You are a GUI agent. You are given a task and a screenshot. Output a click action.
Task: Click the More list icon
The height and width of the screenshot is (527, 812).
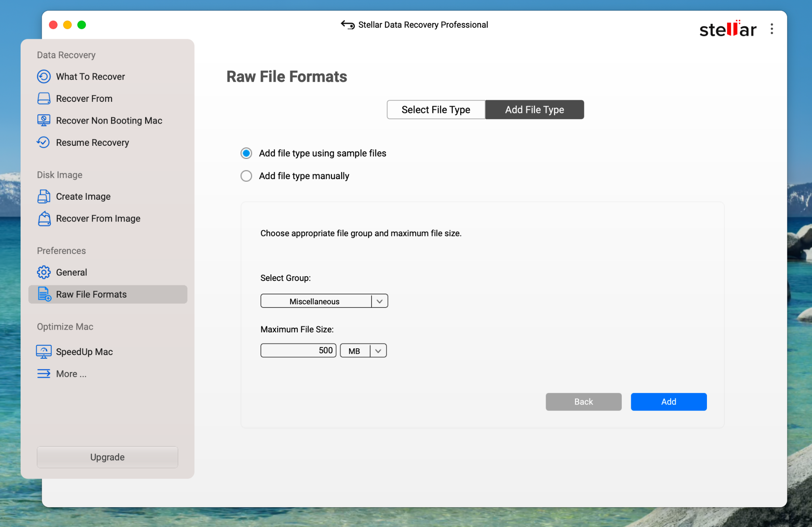pyautogui.click(x=44, y=374)
